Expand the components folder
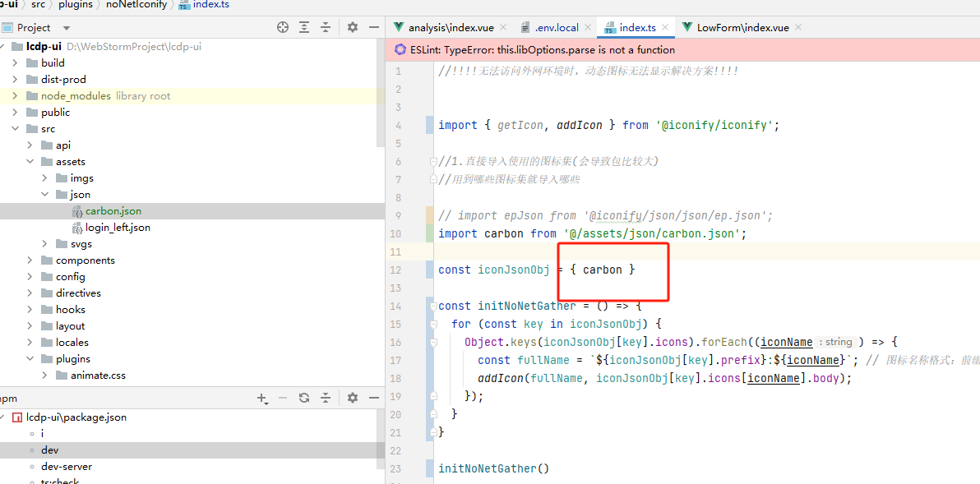 pos(30,260)
